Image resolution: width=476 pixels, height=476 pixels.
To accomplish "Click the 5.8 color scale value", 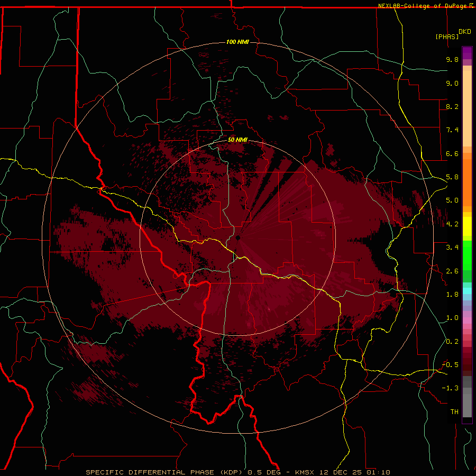I will [452, 177].
